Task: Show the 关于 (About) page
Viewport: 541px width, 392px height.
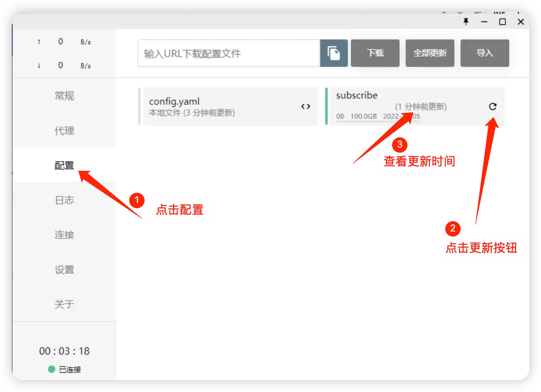Action: 64,304
